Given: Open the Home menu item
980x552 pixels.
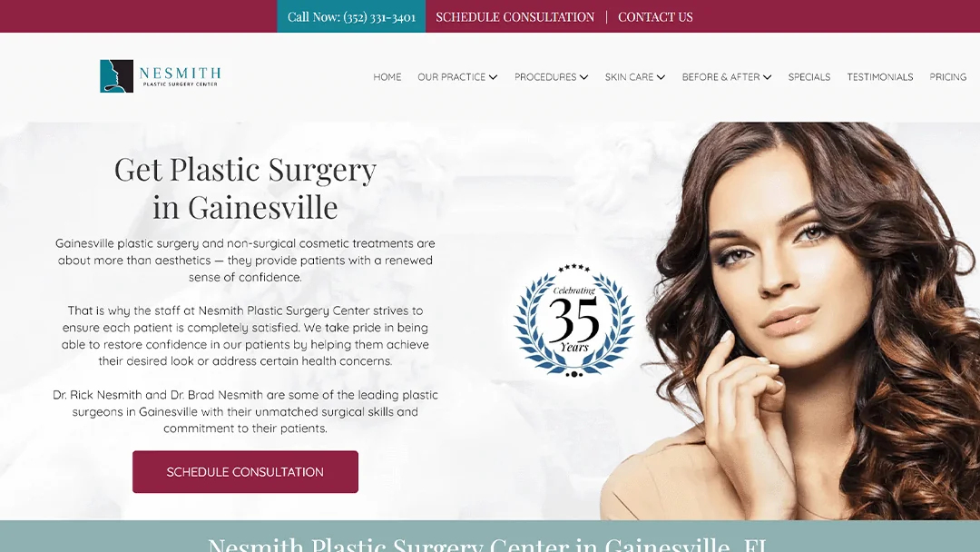Looking at the screenshot, I should click(387, 77).
